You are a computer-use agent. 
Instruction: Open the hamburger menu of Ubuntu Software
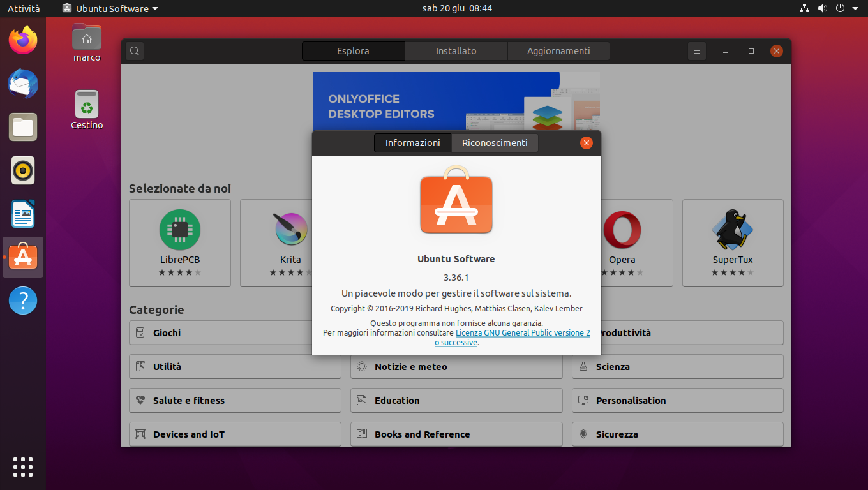click(696, 50)
